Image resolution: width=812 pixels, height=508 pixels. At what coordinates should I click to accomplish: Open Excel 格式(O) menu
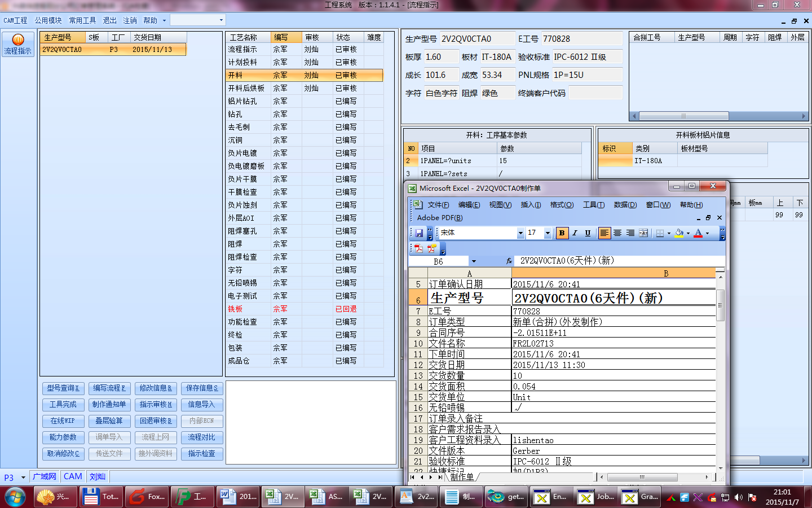(x=562, y=205)
